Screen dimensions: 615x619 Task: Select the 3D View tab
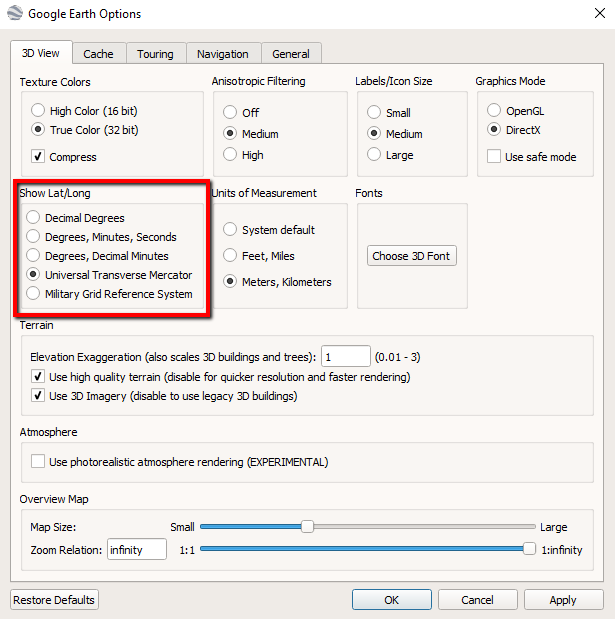click(41, 53)
